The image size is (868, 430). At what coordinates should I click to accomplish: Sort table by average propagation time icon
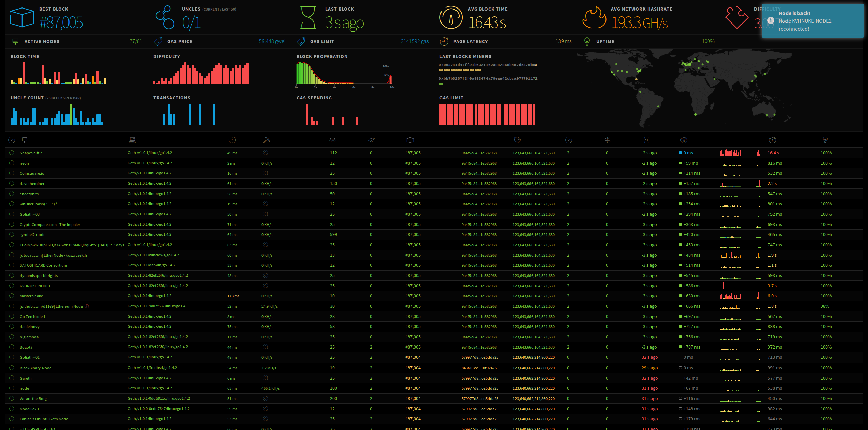tap(773, 140)
